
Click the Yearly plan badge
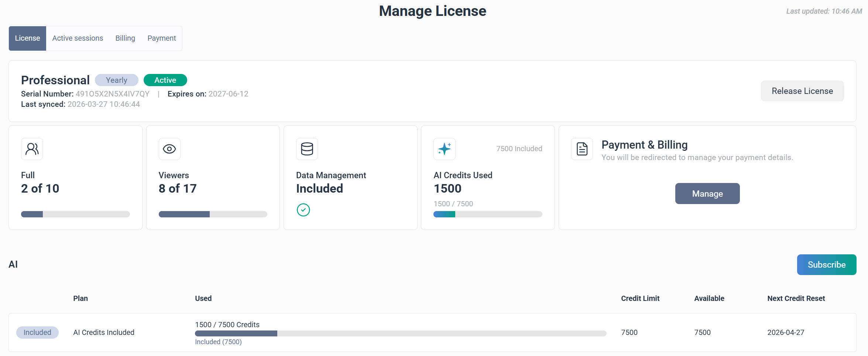[x=116, y=80]
